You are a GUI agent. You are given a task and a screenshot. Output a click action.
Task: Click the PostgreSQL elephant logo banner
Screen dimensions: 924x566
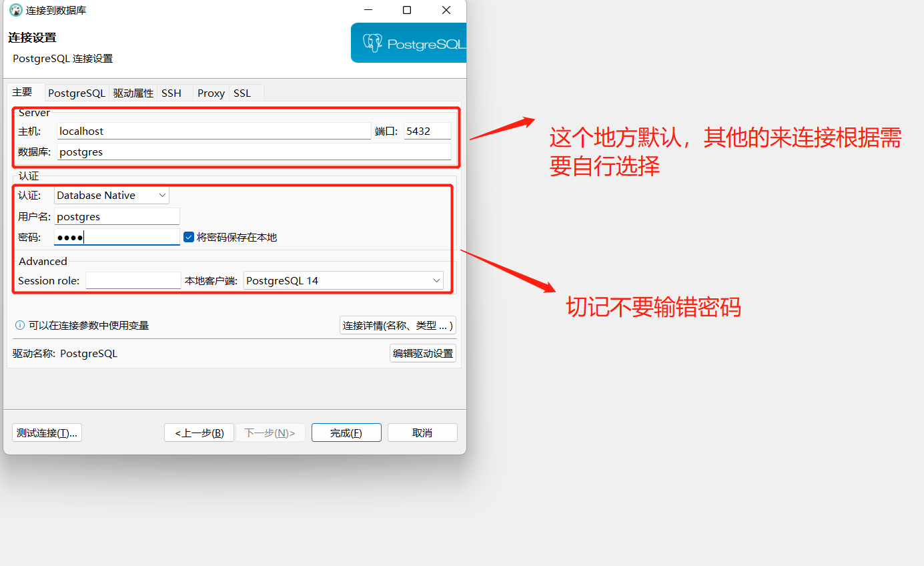pos(408,43)
